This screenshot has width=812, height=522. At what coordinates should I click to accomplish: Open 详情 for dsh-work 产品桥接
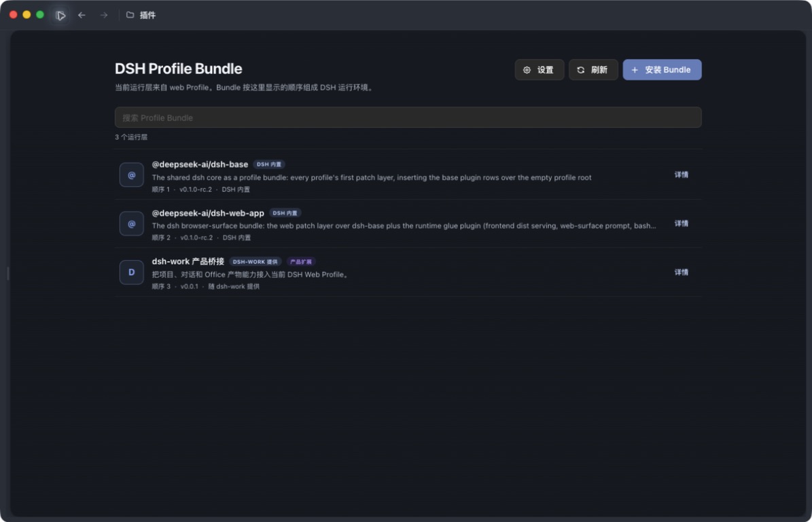tap(681, 273)
